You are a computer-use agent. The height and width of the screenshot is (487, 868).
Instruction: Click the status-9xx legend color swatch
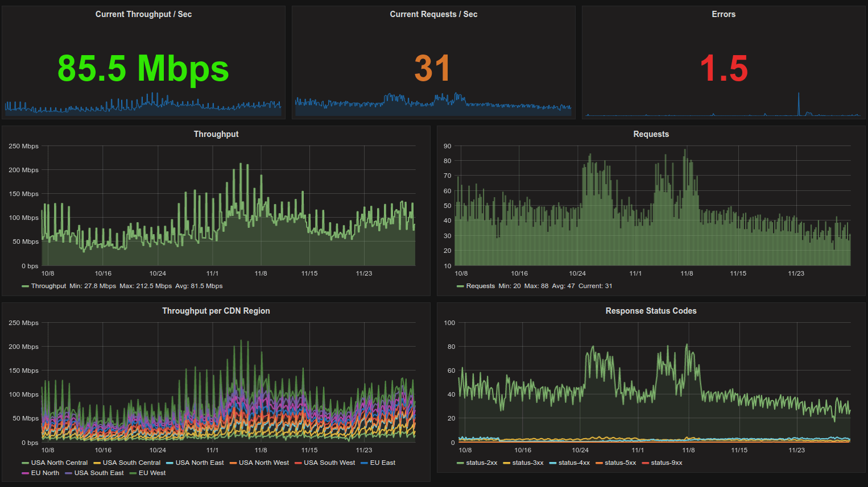(645, 463)
